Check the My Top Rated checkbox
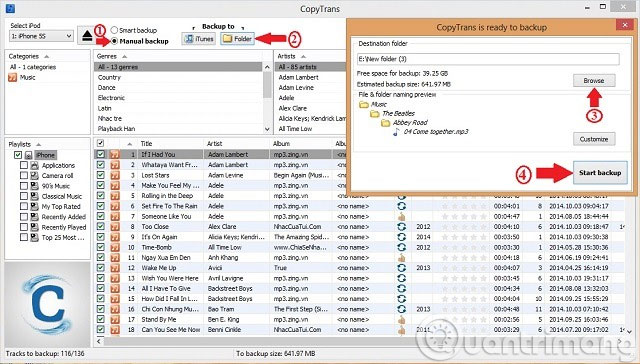Image resolution: width=640 pixels, height=364 pixels. pos(24,206)
